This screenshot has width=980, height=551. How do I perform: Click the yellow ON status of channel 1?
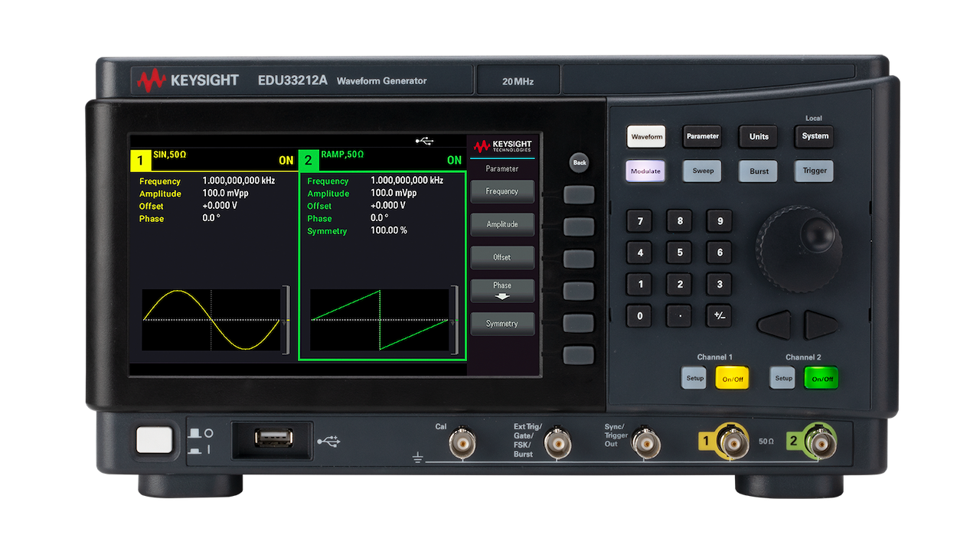click(286, 161)
